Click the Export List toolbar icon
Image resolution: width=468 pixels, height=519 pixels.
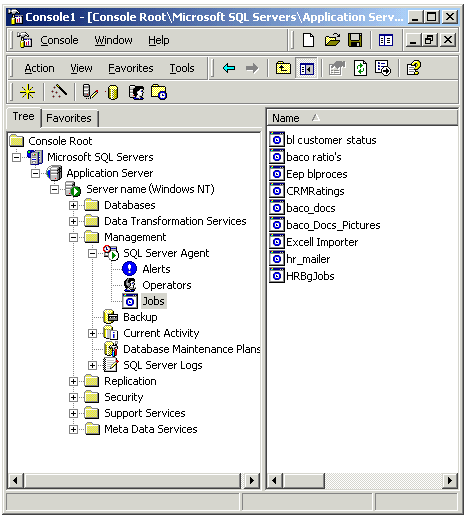pyautogui.click(x=383, y=68)
